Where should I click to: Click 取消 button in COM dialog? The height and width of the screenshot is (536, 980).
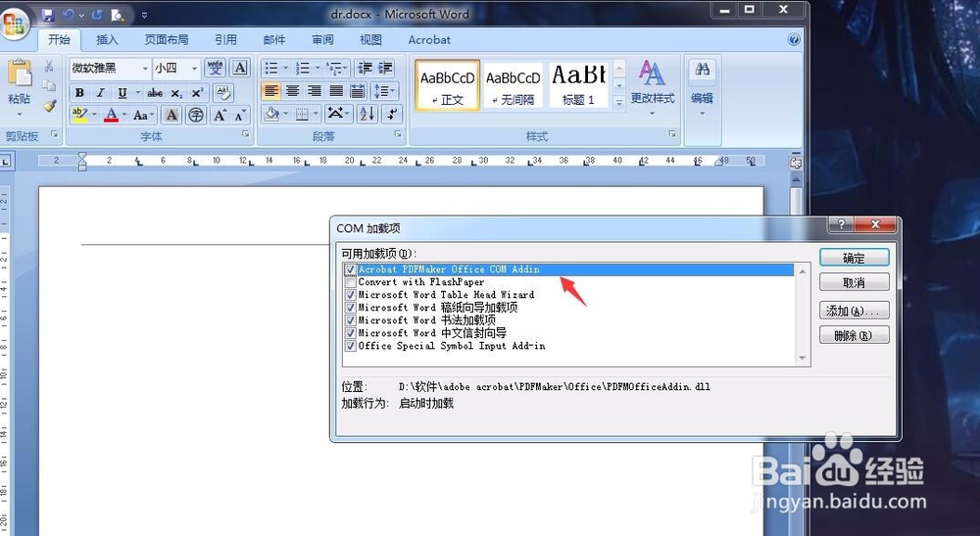[x=854, y=282]
